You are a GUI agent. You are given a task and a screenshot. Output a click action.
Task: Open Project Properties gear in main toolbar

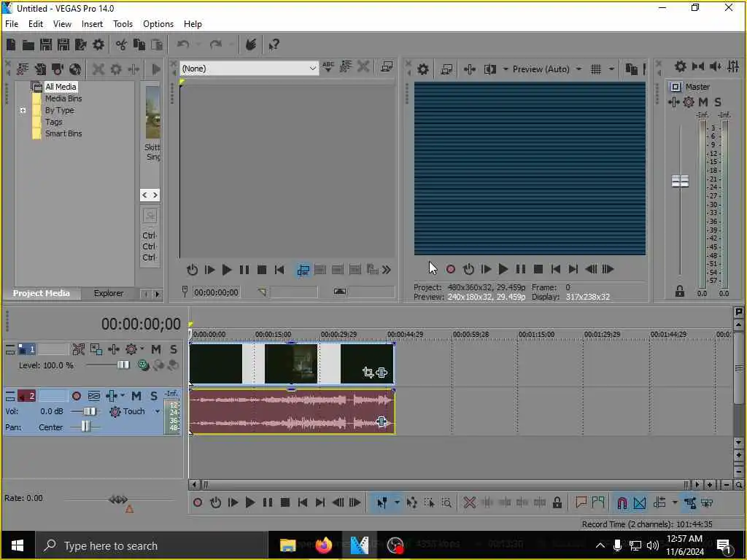point(98,44)
